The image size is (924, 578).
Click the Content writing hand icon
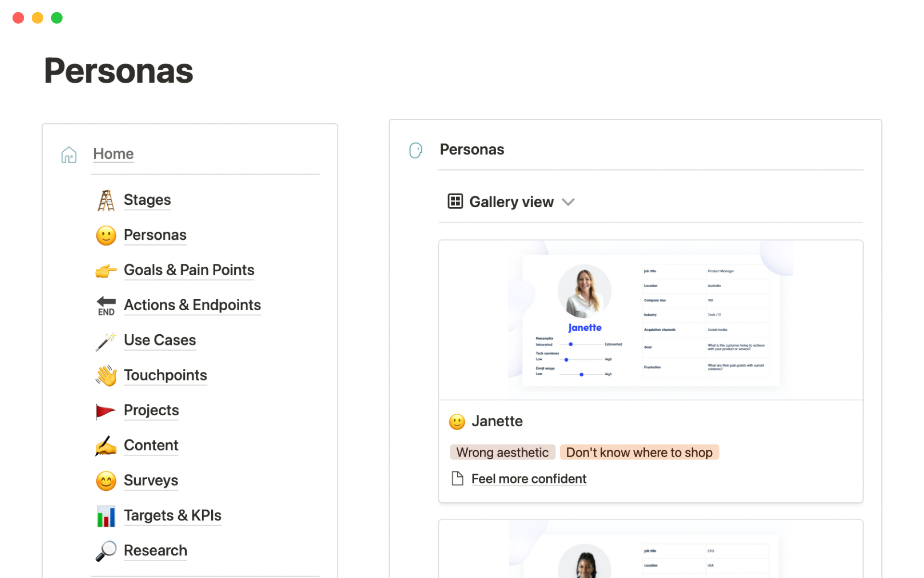click(x=106, y=446)
